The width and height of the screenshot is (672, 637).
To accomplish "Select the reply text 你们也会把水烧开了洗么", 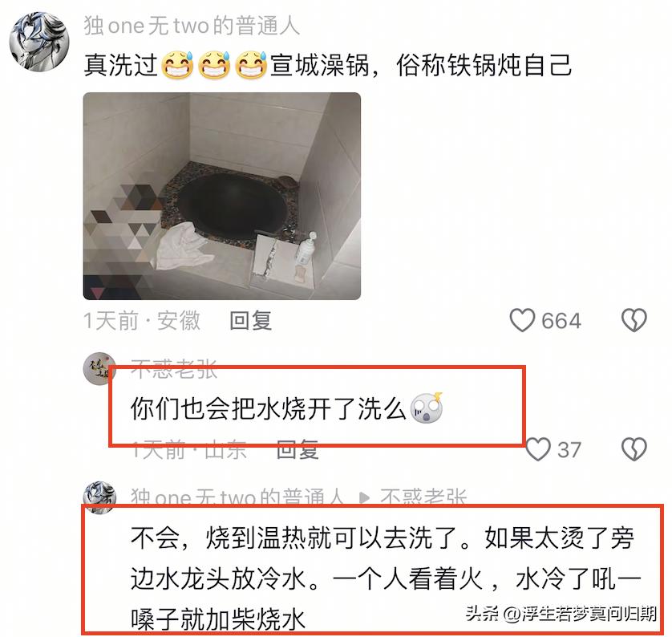I will pyautogui.click(x=269, y=408).
